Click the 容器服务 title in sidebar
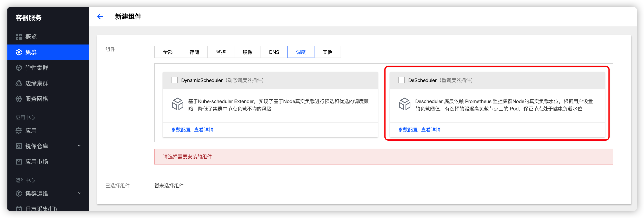Image resolution: width=644 pixels, height=218 pixels. [29, 18]
